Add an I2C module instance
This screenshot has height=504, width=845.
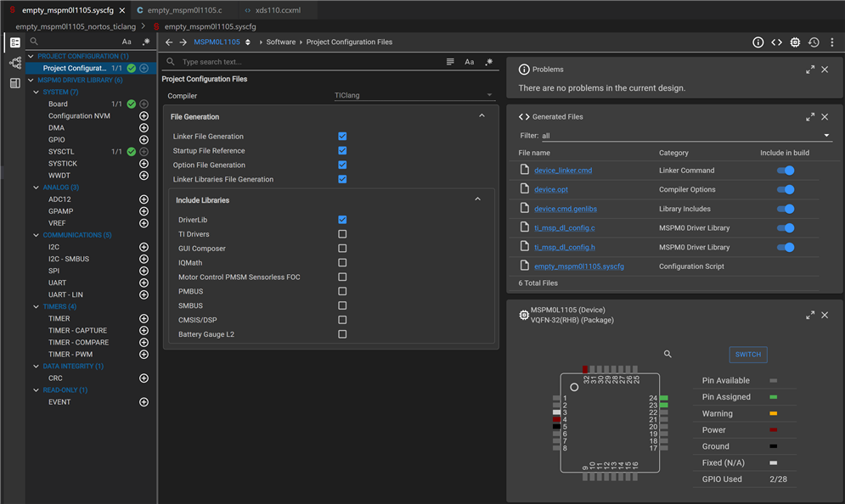tap(144, 247)
